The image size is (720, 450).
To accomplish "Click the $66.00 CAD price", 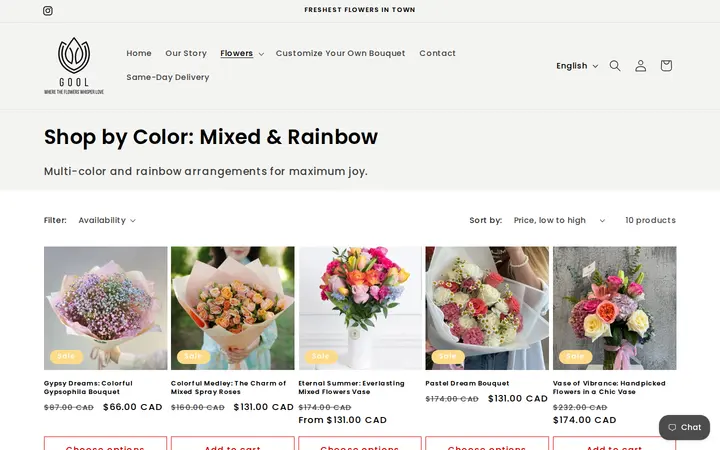I will [x=133, y=407].
